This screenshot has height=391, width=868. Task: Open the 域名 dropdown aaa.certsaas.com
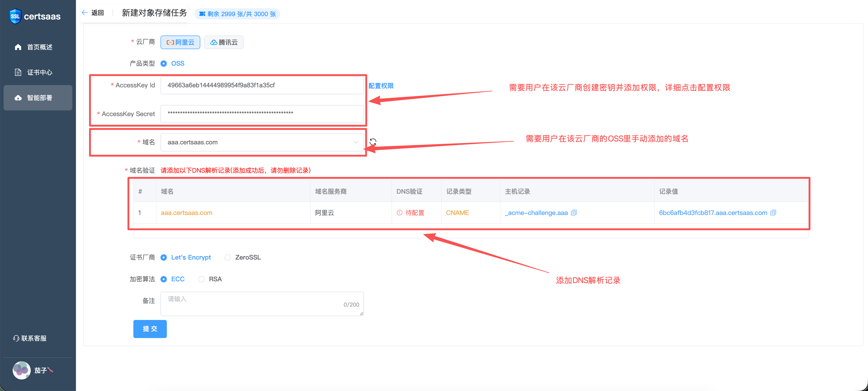click(x=262, y=142)
